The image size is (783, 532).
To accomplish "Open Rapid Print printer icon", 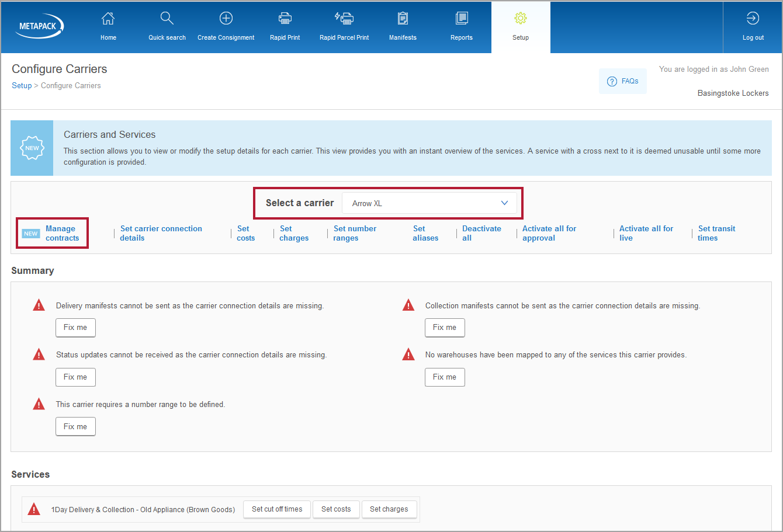I will pos(285,19).
